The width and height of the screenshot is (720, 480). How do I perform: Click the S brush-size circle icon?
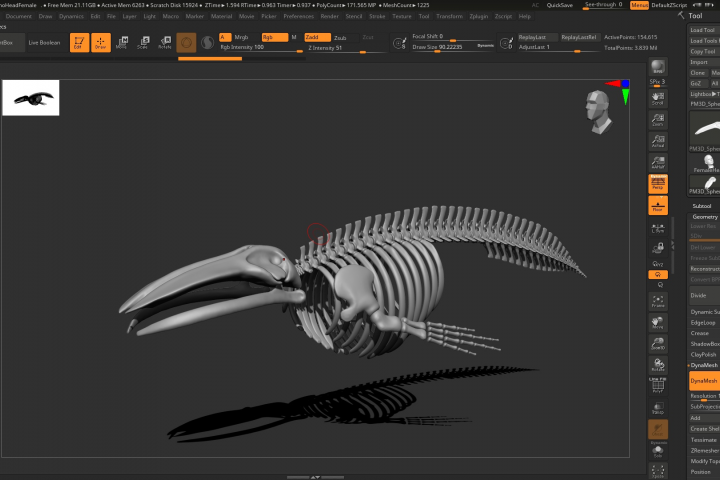click(x=399, y=43)
